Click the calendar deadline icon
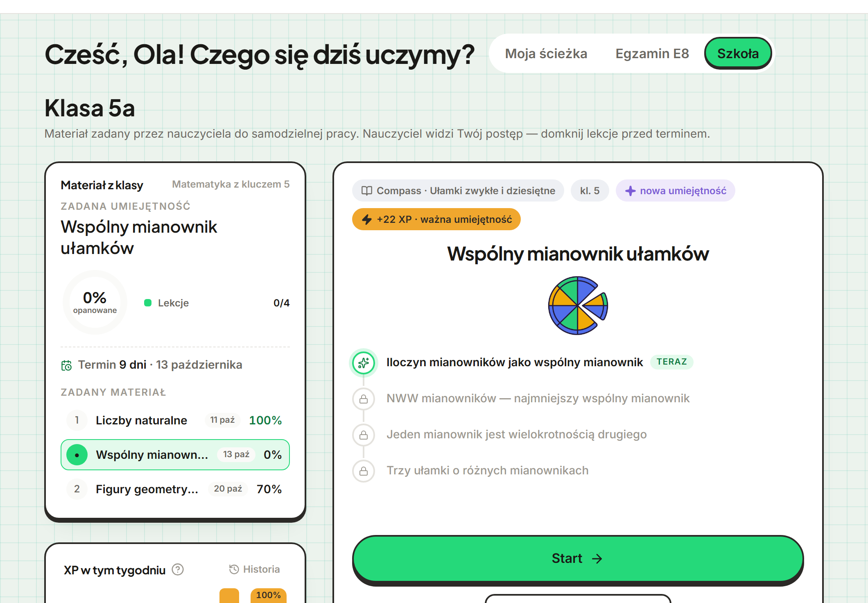The image size is (868, 603). point(66,365)
